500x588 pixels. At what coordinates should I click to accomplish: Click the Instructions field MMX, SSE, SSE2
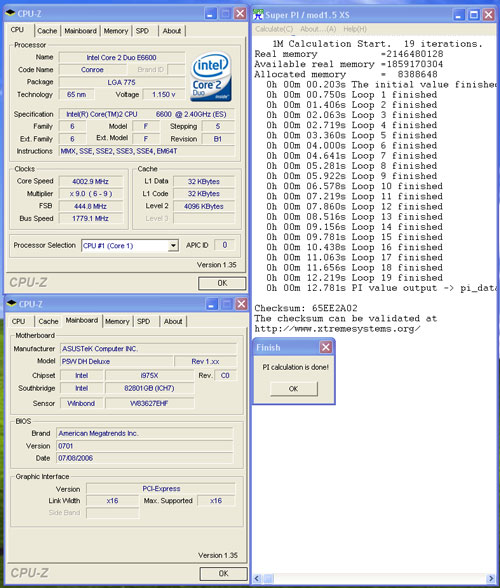[147, 151]
